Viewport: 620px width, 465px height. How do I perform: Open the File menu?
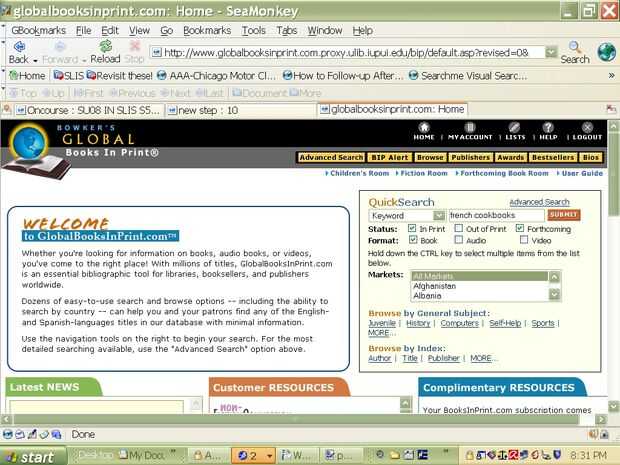pos(83,30)
